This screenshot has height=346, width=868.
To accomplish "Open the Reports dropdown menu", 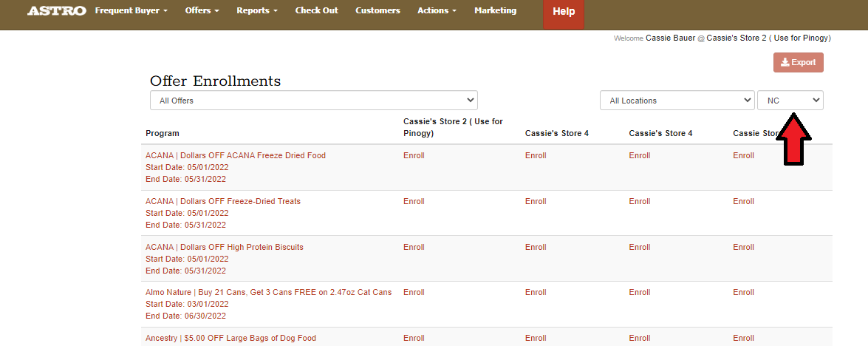I will [257, 11].
